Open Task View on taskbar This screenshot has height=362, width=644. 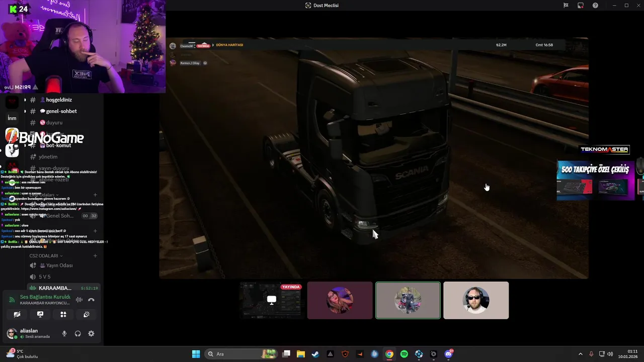[x=286, y=354]
